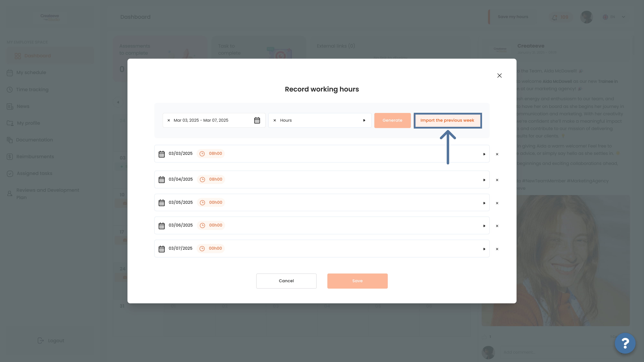The height and width of the screenshot is (362, 644).
Task: Click calendar icon for 03/04/2025 row
Action: pos(162,180)
